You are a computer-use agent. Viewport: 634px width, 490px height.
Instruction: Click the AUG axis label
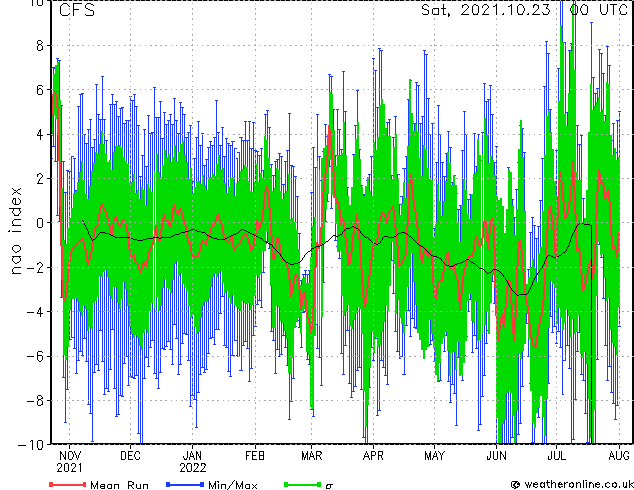click(x=619, y=456)
